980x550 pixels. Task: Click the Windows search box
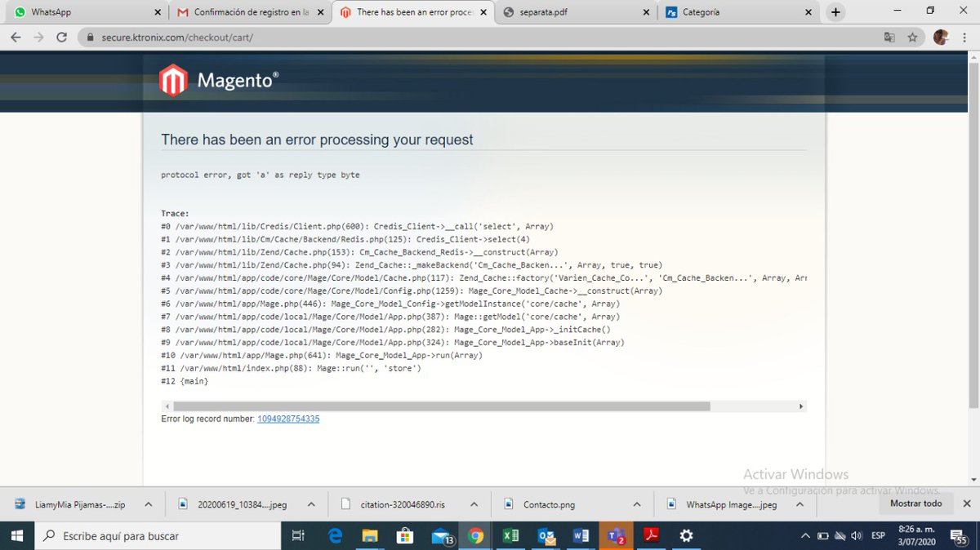click(158, 535)
